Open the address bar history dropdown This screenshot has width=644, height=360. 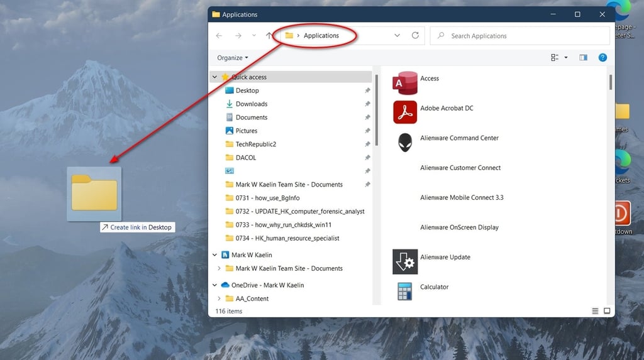[397, 36]
